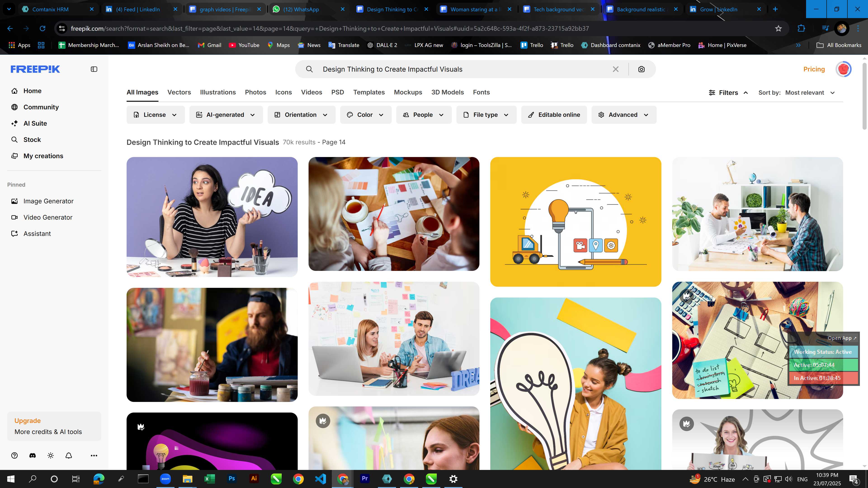The image size is (868, 488).
Task: Expand the AI-generated filter dropdown
Action: coord(226,115)
